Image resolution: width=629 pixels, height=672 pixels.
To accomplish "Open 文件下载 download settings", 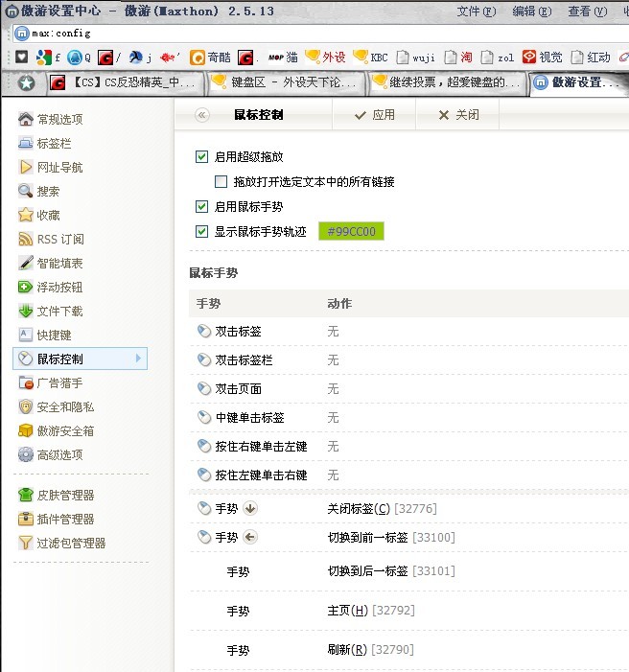I will click(51, 312).
